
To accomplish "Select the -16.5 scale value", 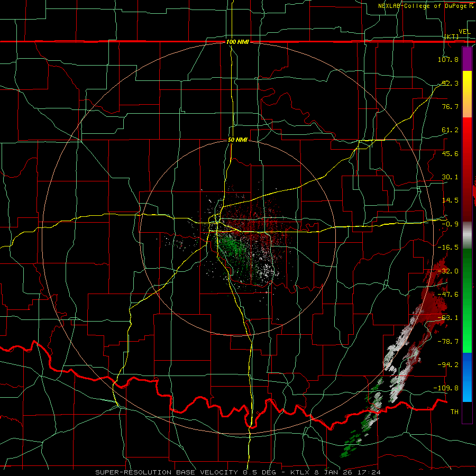I will click(x=448, y=248).
